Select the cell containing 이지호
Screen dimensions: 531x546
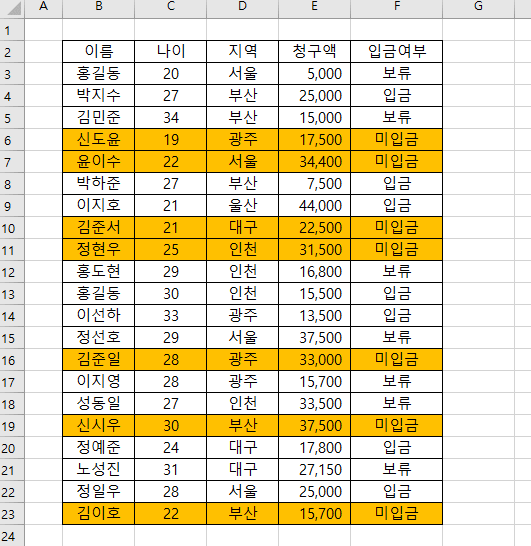99,205
